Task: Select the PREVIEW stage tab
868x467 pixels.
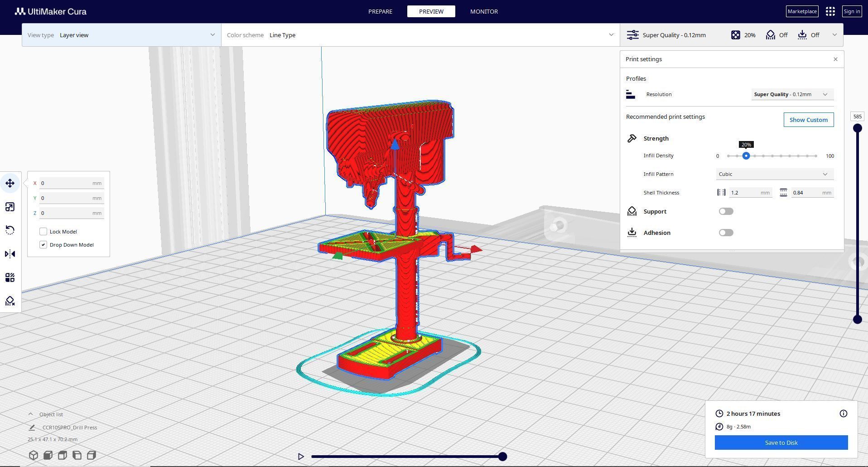Action: click(431, 11)
